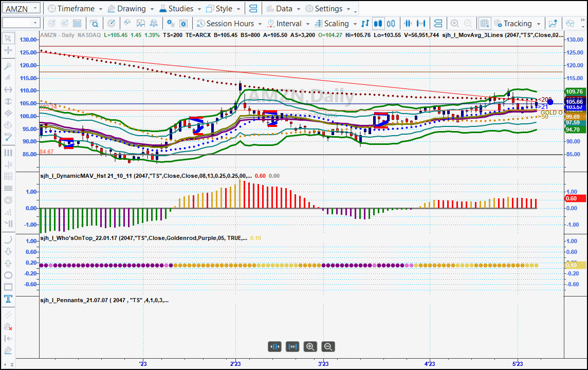
Task: Select the arc drawing tool
Action: point(8,239)
